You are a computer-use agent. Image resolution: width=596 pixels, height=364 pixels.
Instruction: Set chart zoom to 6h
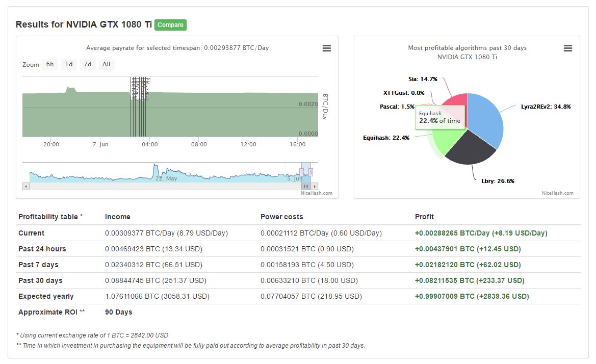(50, 64)
